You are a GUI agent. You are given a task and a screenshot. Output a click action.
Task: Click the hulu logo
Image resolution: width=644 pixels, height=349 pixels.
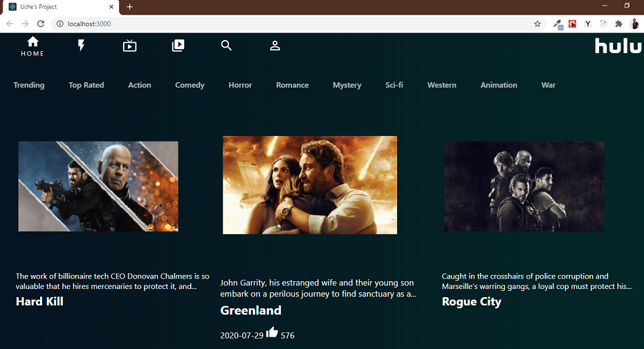(x=618, y=46)
